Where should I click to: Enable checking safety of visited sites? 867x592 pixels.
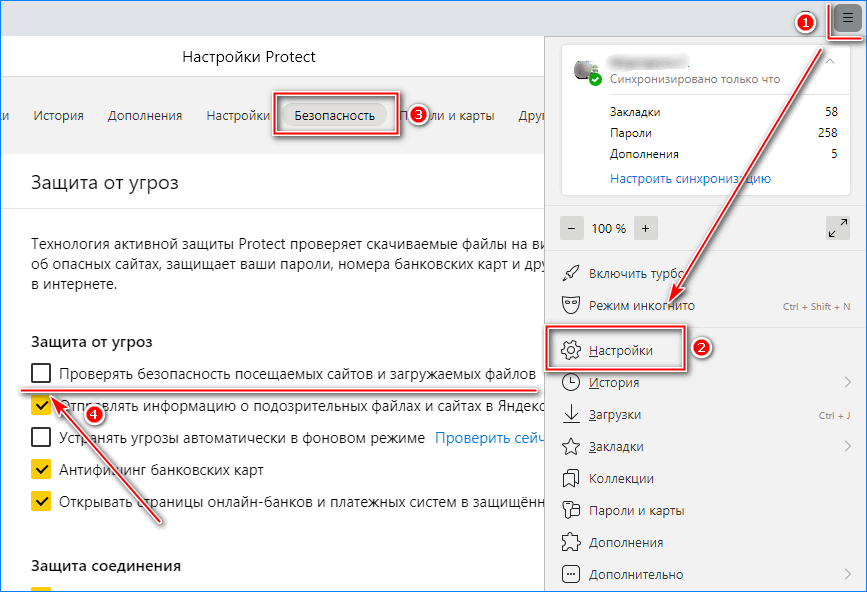click(41, 373)
